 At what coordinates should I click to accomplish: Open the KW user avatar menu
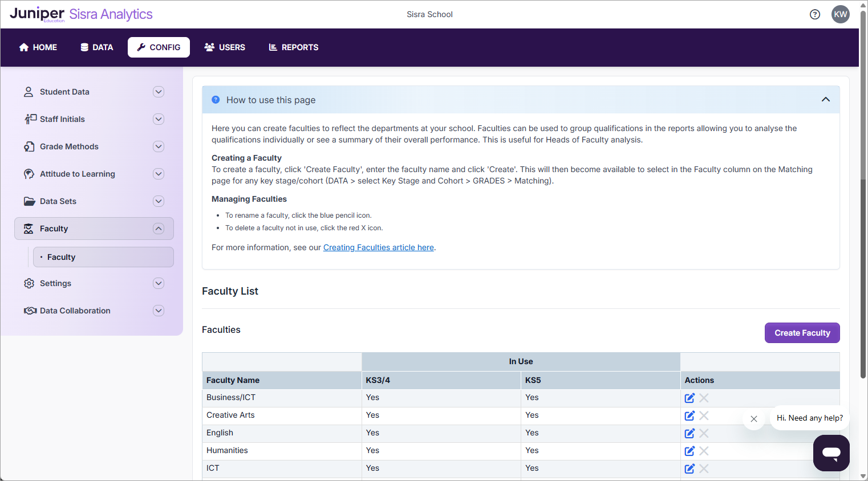pyautogui.click(x=841, y=14)
